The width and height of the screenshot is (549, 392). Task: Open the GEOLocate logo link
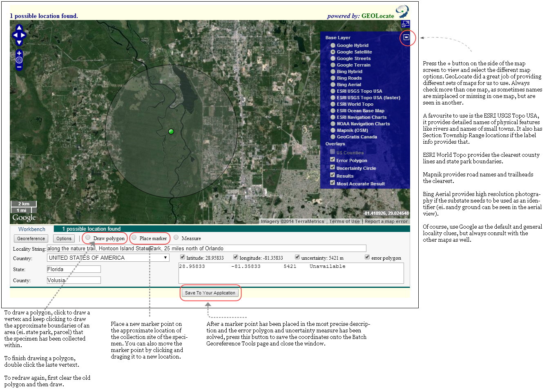click(x=402, y=11)
